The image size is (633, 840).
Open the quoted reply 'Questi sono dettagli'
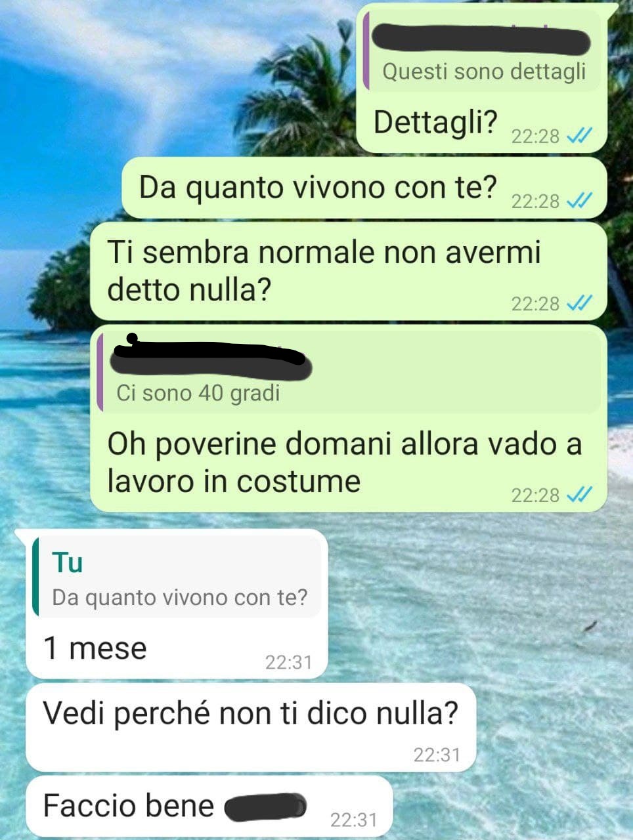(x=481, y=51)
